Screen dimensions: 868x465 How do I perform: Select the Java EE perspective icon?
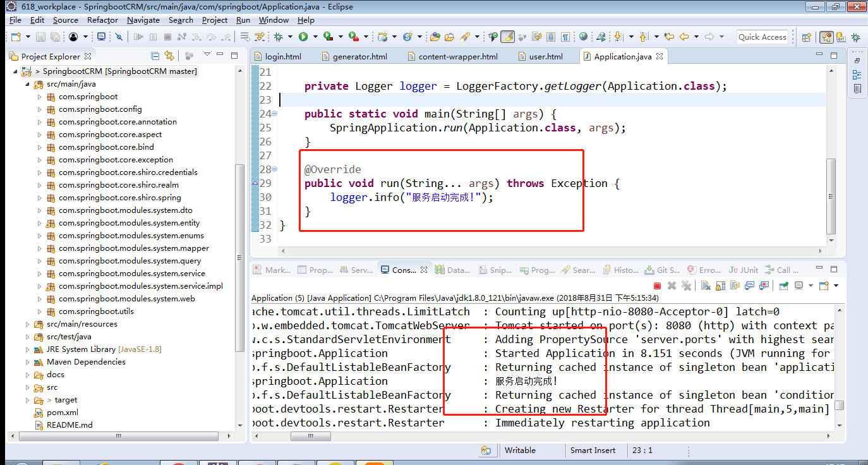pos(826,37)
